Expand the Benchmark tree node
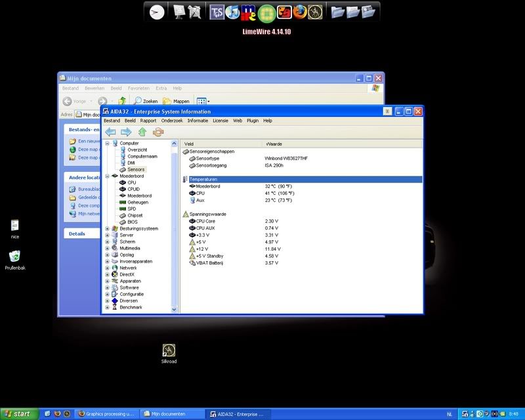The image size is (525, 420). [x=108, y=308]
